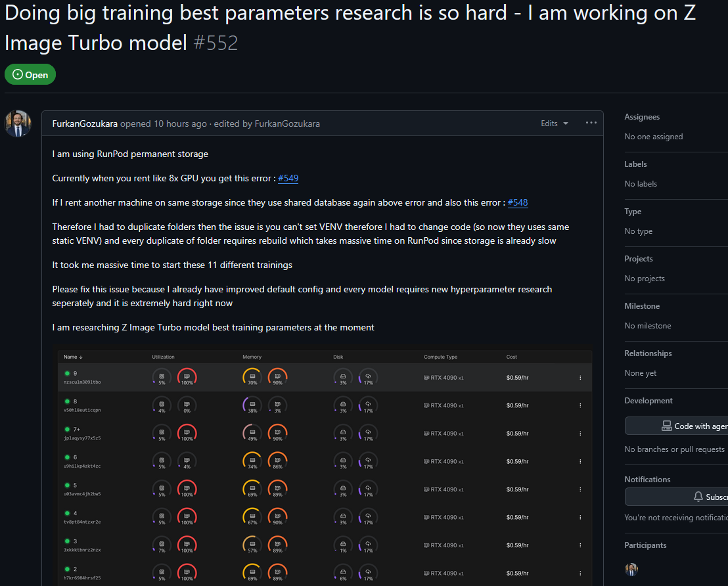Click pod 8 memory 38% gauge
The height and width of the screenshot is (586, 728).
click(252, 405)
